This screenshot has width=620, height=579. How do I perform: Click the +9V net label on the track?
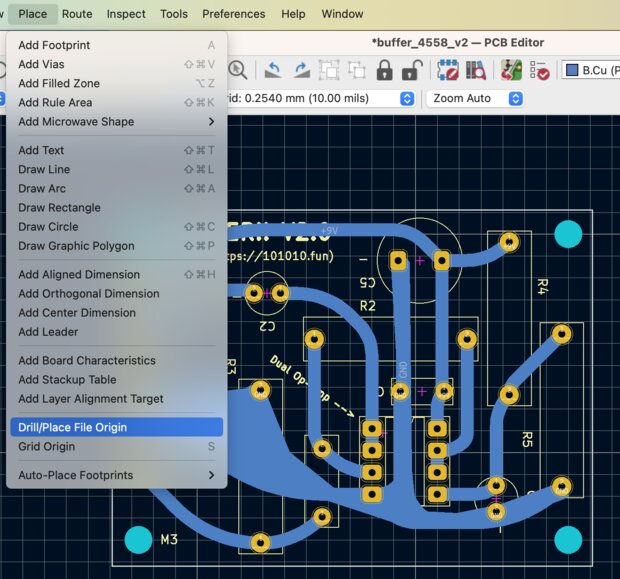[329, 231]
